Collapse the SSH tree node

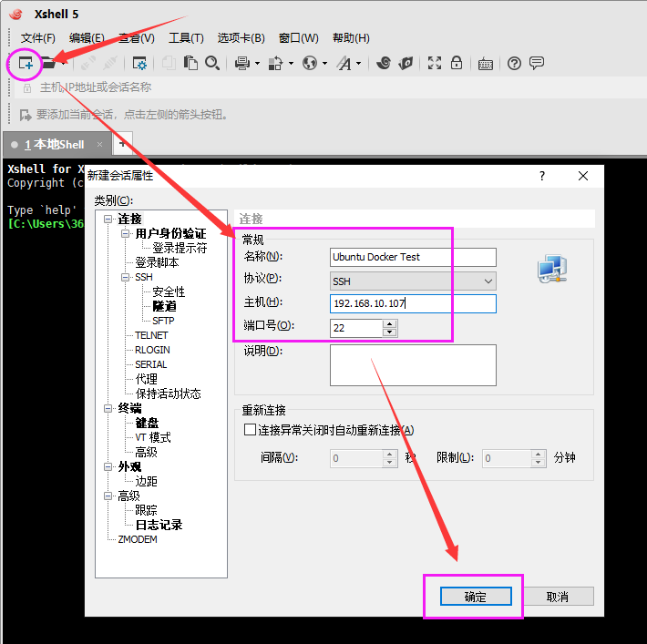pos(125,277)
